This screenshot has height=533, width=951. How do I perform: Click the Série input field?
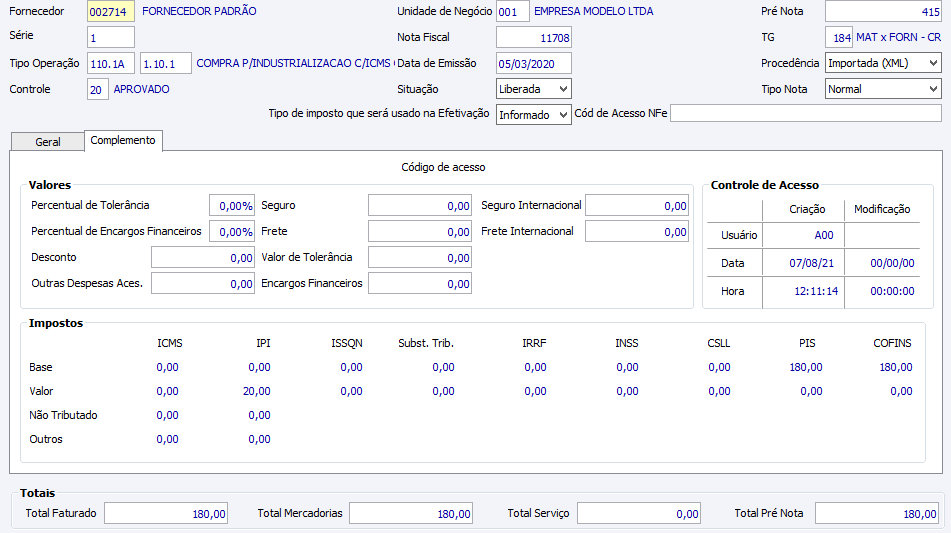111,37
